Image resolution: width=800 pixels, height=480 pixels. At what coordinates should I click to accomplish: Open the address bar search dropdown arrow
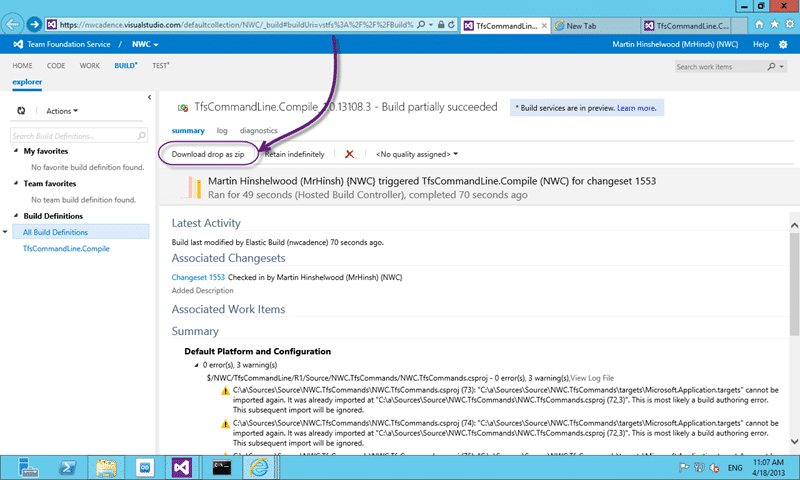431,24
